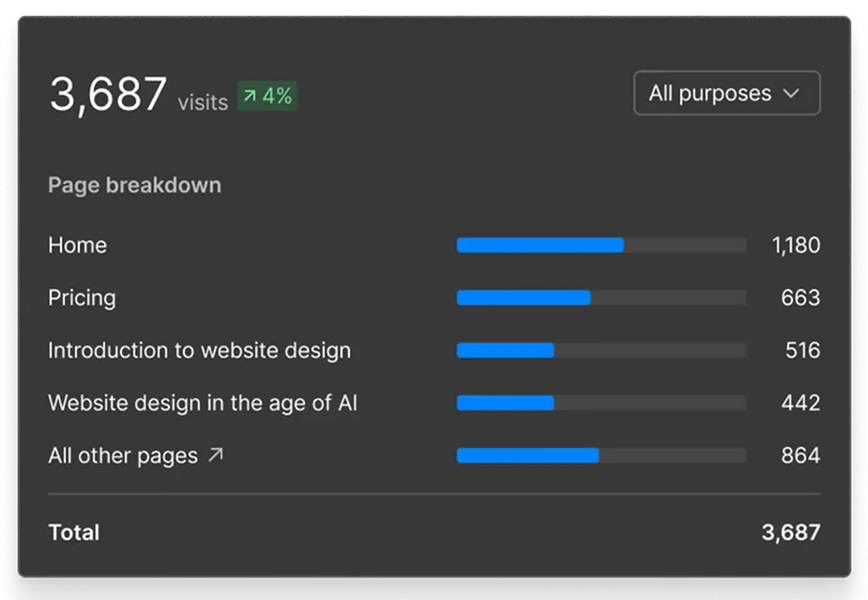This screenshot has width=868, height=600.
Task: Select the 3,687 visits count
Action: [x=106, y=93]
